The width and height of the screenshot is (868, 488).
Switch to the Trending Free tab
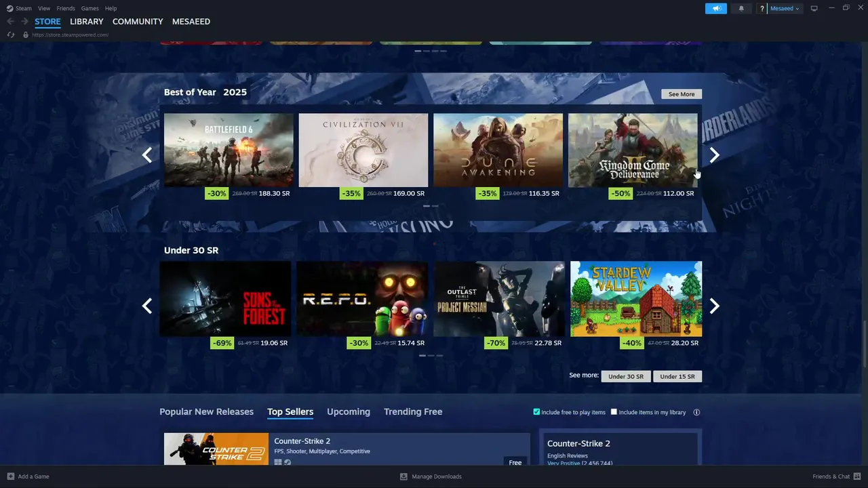click(413, 411)
